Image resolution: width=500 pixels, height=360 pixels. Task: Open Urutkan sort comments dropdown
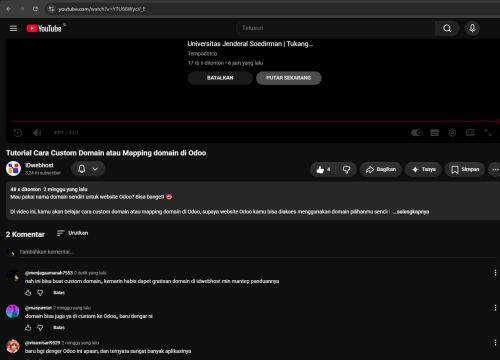tap(72, 233)
